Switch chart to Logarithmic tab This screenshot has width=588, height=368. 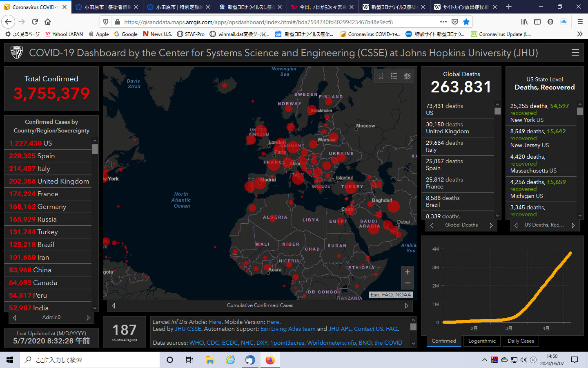pyautogui.click(x=482, y=341)
